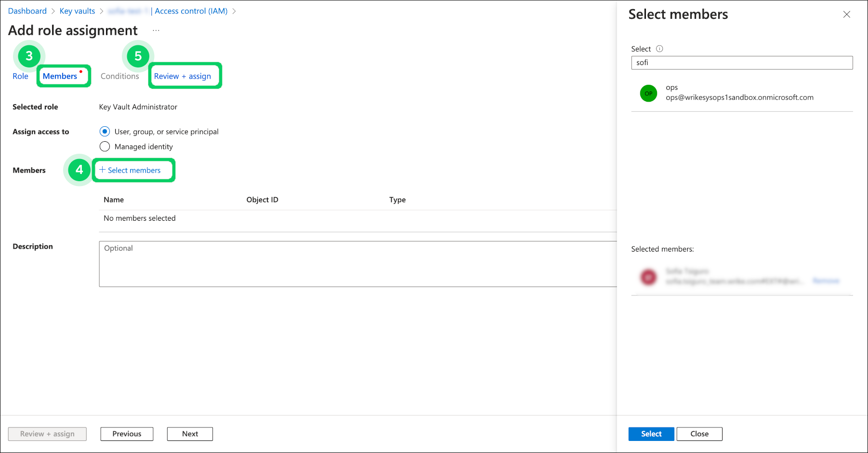Image resolution: width=868 pixels, height=453 pixels.
Task: Open the Review + assign tab
Action: point(182,76)
